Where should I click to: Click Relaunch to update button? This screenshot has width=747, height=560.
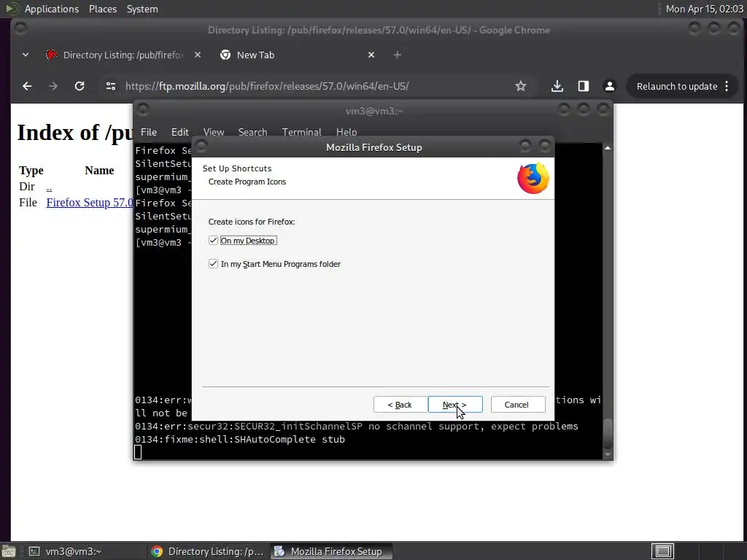coord(677,86)
